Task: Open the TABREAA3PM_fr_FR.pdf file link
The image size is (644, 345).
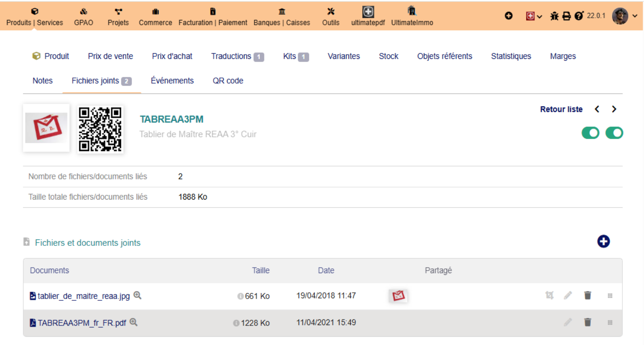Action: tap(82, 322)
